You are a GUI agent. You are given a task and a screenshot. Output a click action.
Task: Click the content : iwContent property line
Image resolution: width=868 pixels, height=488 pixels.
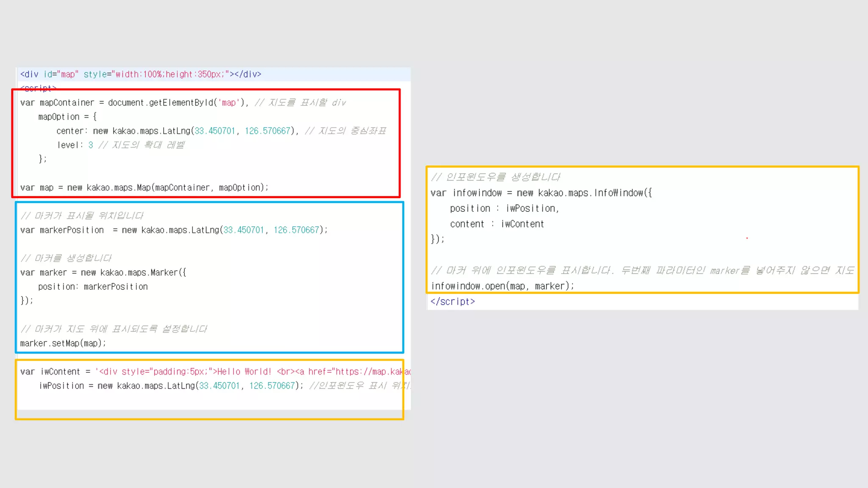(x=497, y=224)
